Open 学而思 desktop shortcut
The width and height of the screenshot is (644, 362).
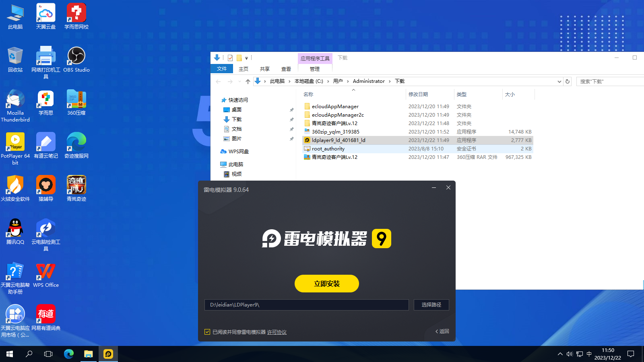point(46,103)
